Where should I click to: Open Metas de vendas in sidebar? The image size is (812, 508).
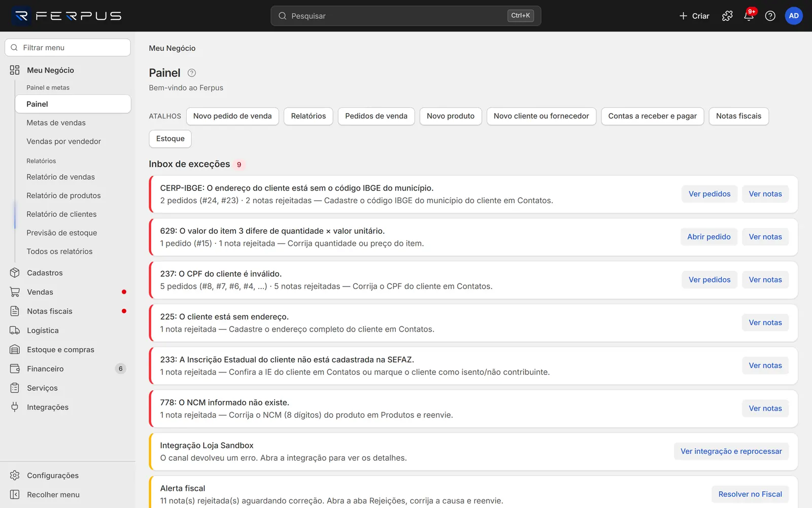point(73,123)
